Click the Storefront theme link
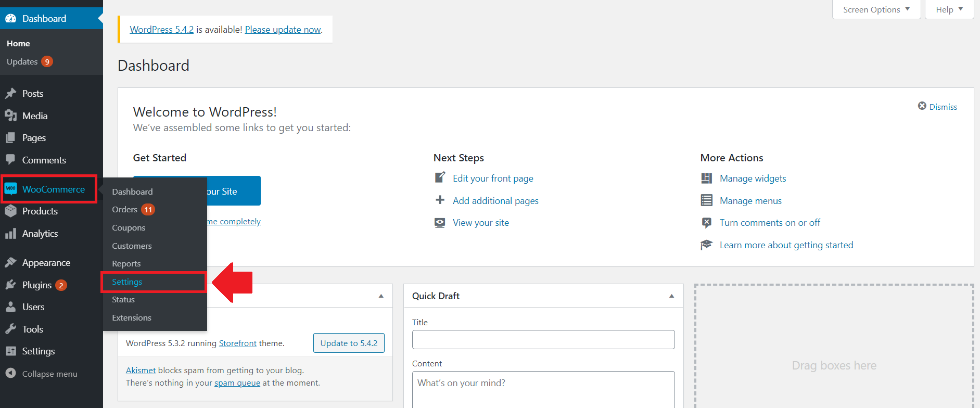The width and height of the screenshot is (980, 408). tap(237, 343)
